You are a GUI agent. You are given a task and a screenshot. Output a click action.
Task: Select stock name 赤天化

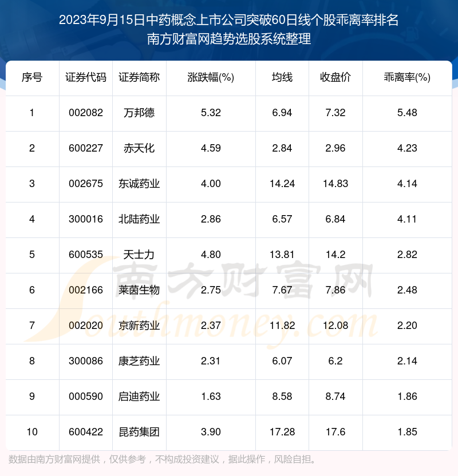pyautogui.click(x=139, y=148)
